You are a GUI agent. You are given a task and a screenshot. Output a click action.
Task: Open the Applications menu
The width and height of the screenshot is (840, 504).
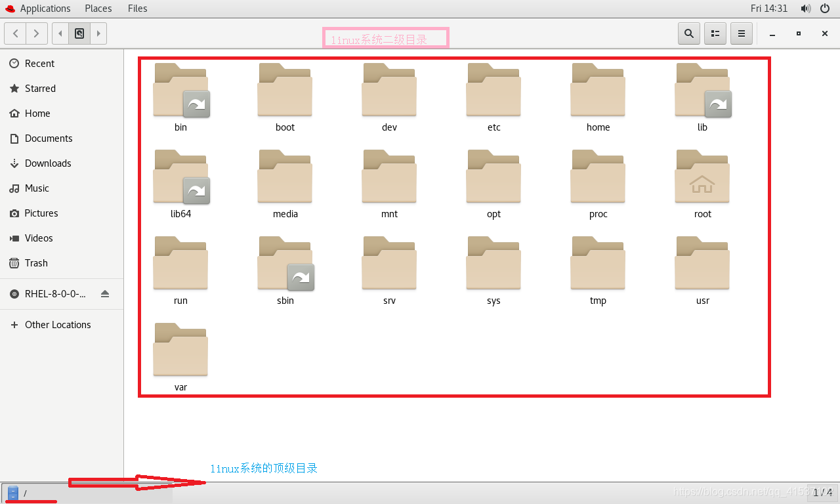[38, 9]
